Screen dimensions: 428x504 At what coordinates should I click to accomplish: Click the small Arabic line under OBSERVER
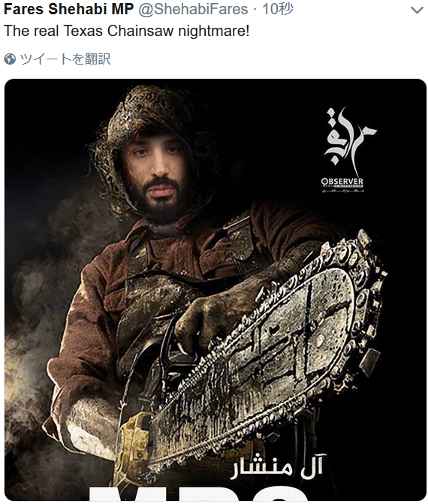coord(342,190)
